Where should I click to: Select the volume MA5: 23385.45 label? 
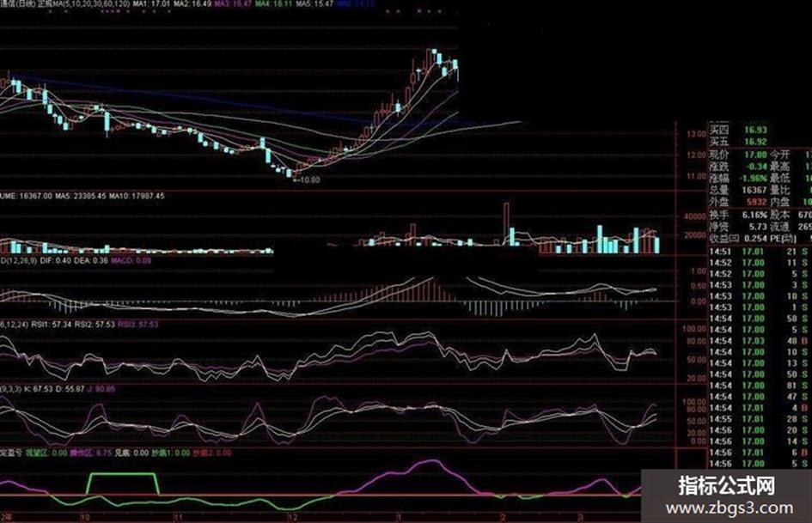click(81, 197)
